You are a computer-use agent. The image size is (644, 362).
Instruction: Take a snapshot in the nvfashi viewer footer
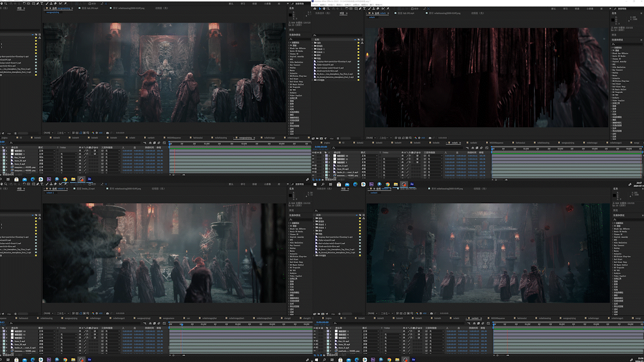click(430, 138)
